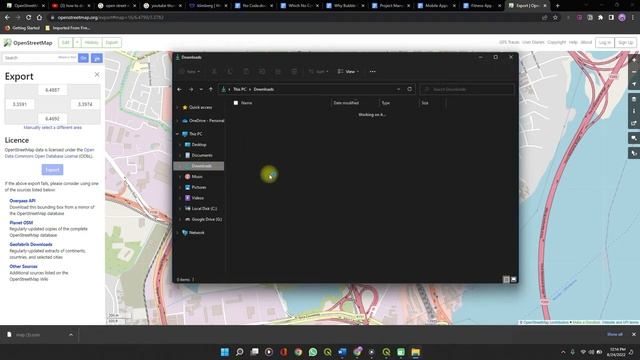
Task: Open the Export tab on OpenStreetMap
Action: pyautogui.click(x=111, y=42)
